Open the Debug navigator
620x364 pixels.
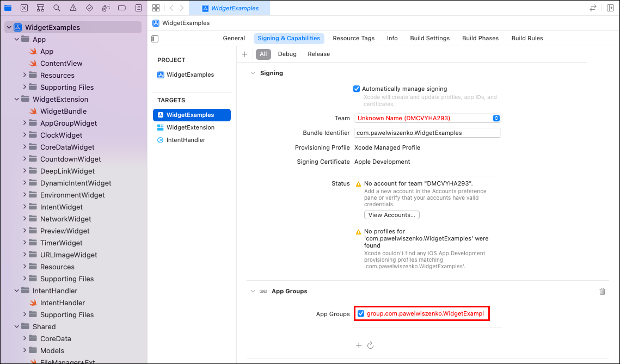106,8
